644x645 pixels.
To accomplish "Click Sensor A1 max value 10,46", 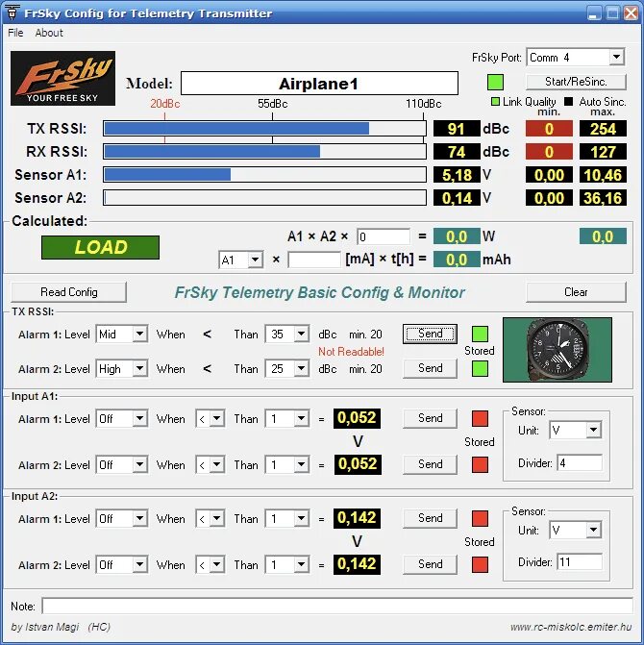I will point(603,175).
